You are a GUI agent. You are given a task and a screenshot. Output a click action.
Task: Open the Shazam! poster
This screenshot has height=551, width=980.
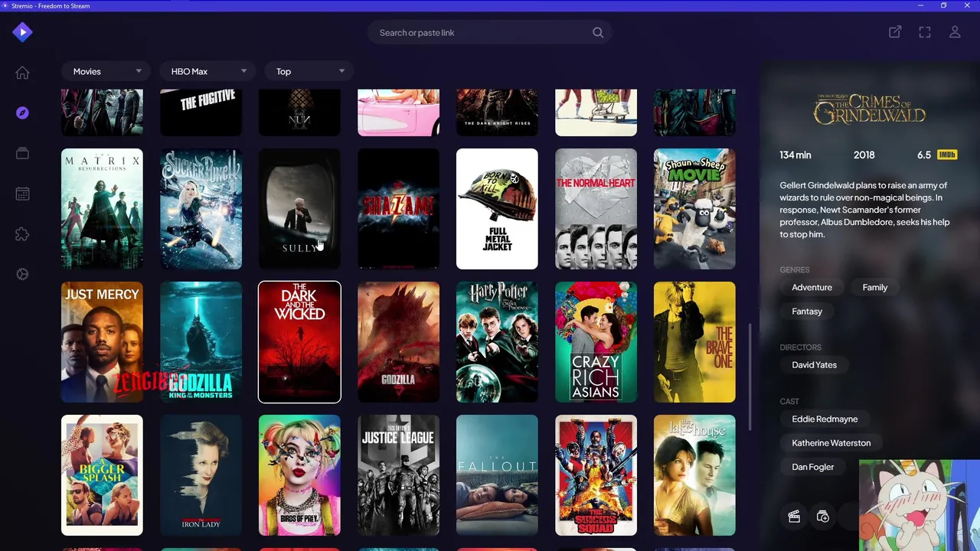398,209
